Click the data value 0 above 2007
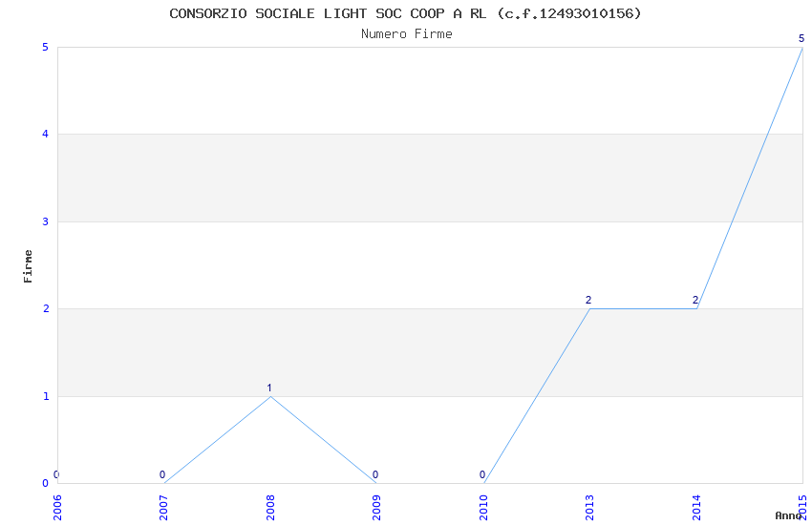 (x=162, y=474)
